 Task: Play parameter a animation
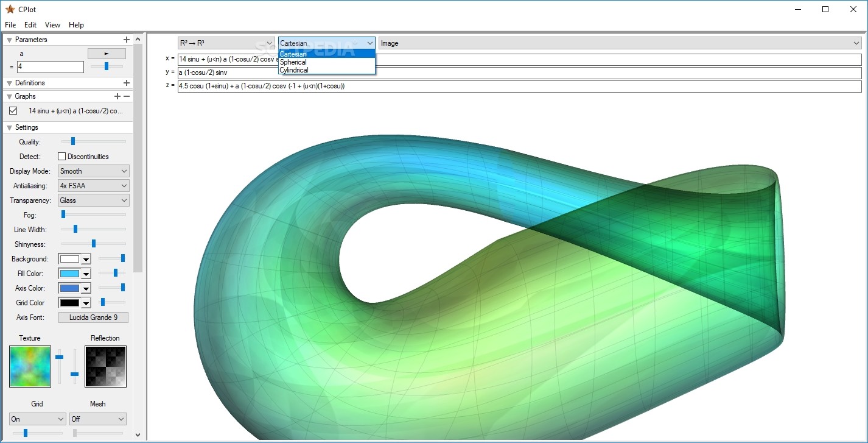click(x=107, y=54)
